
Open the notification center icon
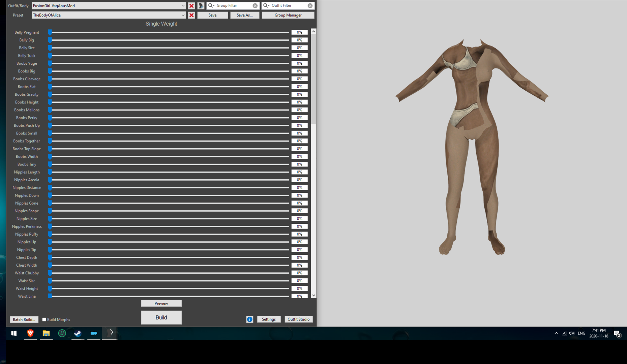617,333
